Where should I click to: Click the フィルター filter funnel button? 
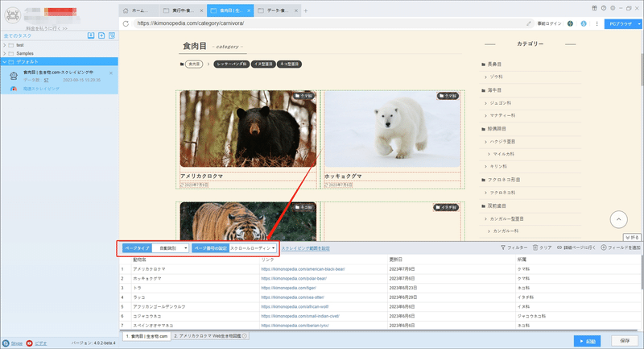tap(514, 247)
